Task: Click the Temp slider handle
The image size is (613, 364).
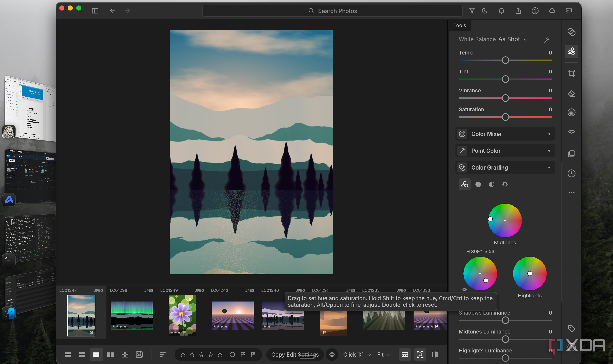Action: [x=505, y=60]
